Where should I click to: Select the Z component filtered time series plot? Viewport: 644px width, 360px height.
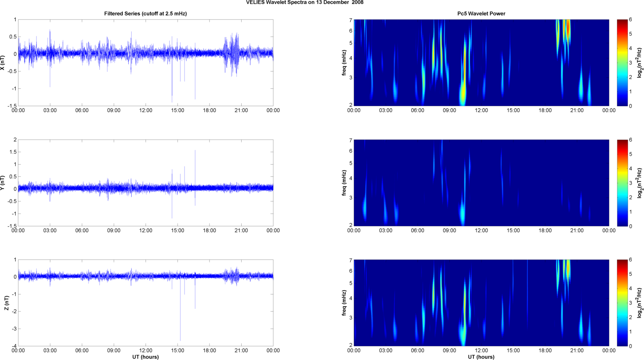click(146, 303)
